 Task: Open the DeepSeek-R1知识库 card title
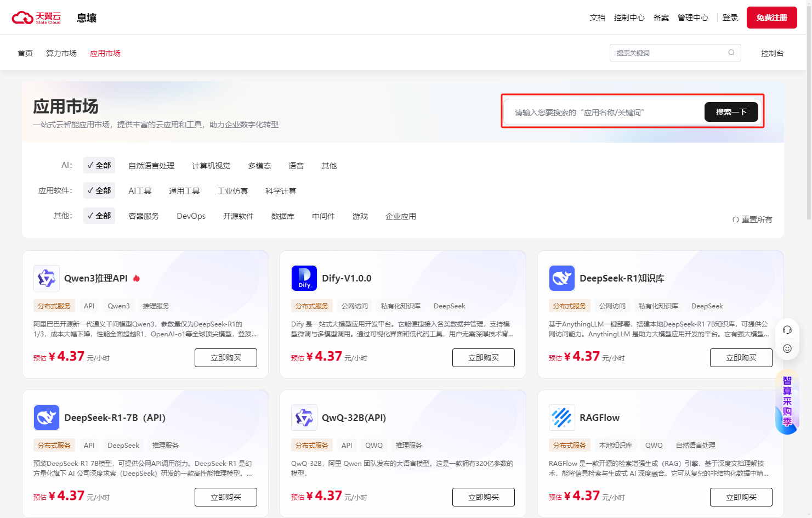[x=622, y=278]
